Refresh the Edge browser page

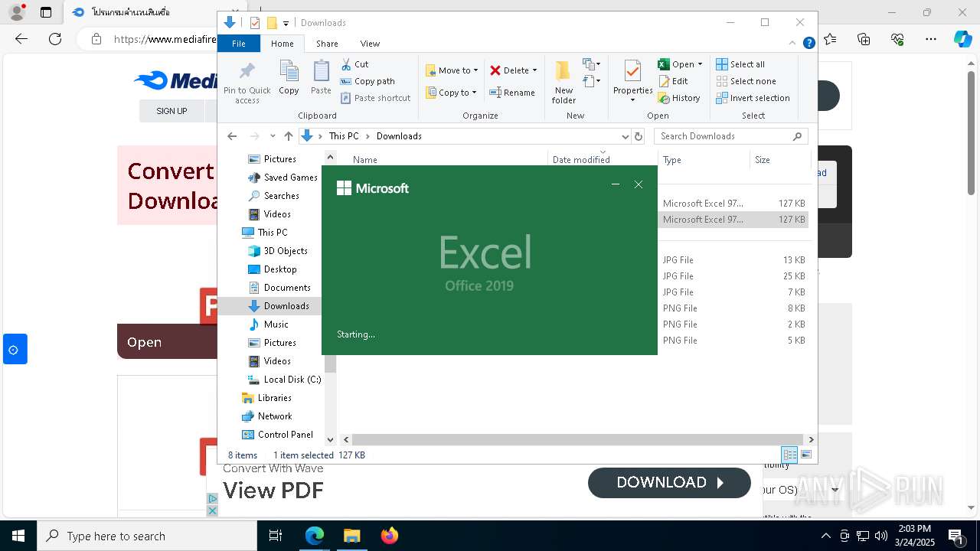click(x=55, y=39)
